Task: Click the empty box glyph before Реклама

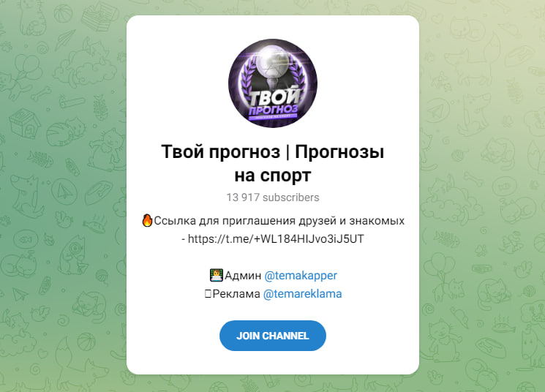Action: click(x=208, y=294)
